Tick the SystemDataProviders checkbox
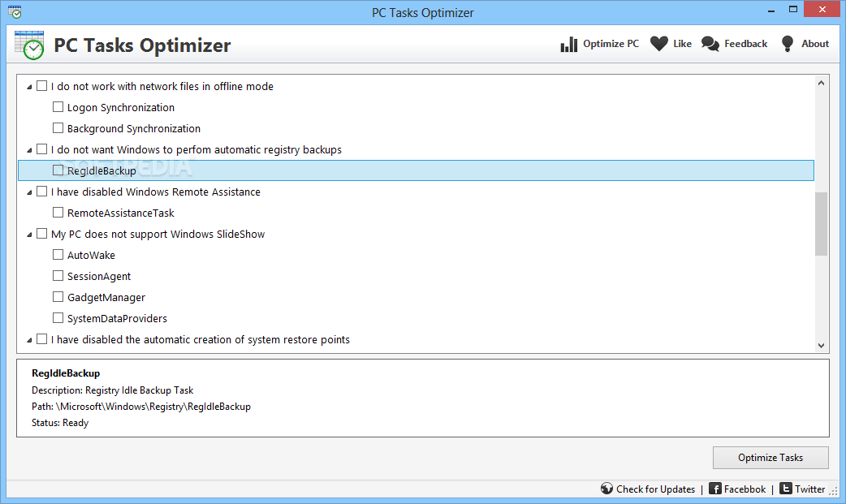 58,318
